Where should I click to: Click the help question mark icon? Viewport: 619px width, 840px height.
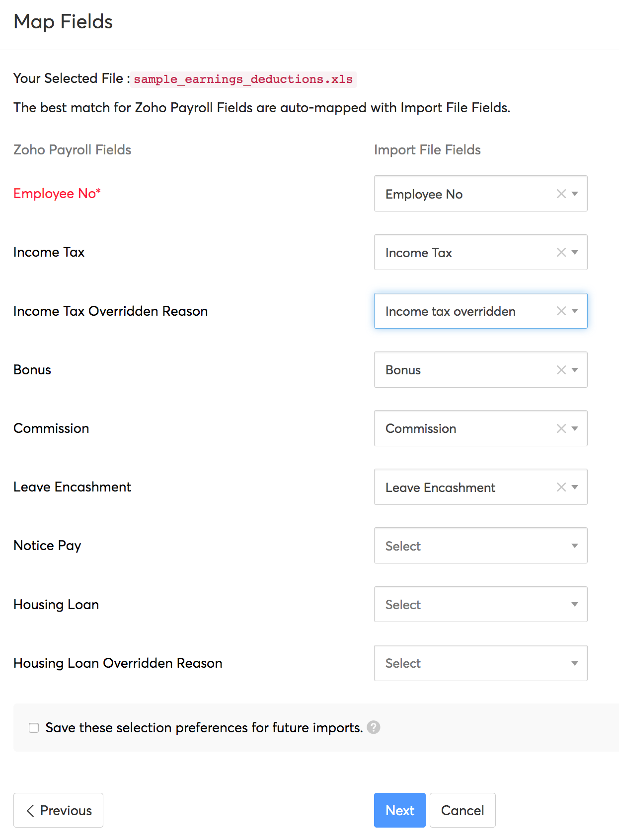point(374,727)
